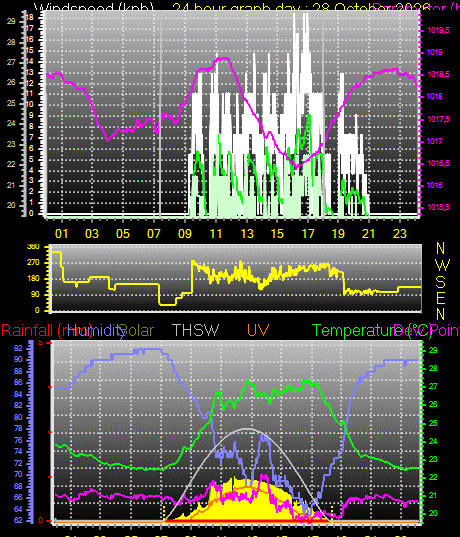Viewport: 460px width, 537px height.
Task: Select the orange UV legend label
Action: click(x=258, y=330)
